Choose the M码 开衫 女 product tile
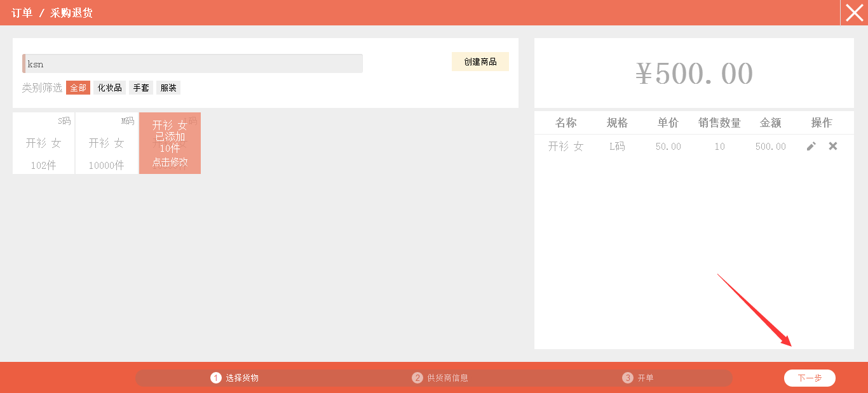 [x=106, y=143]
